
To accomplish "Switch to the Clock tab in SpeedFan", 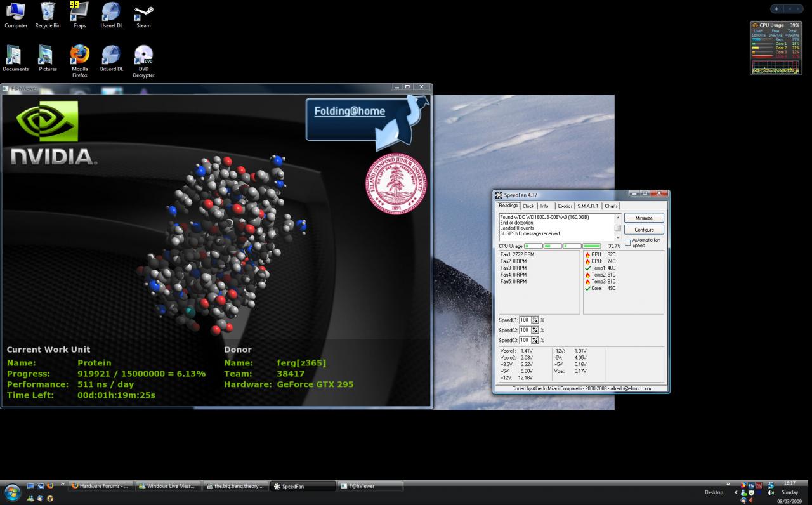I will point(528,206).
